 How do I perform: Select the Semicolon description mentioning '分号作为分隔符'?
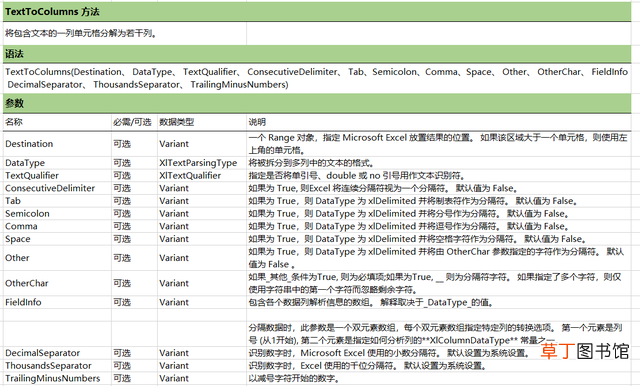coord(439,213)
